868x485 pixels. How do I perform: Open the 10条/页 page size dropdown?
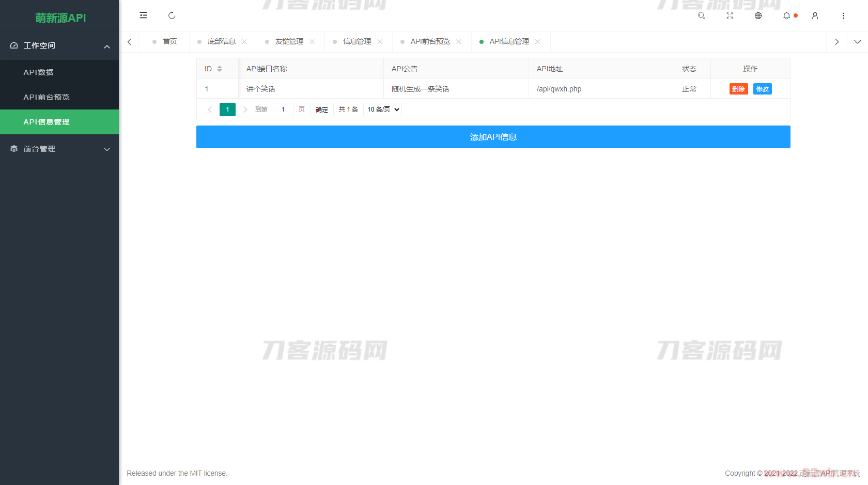(x=382, y=109)
